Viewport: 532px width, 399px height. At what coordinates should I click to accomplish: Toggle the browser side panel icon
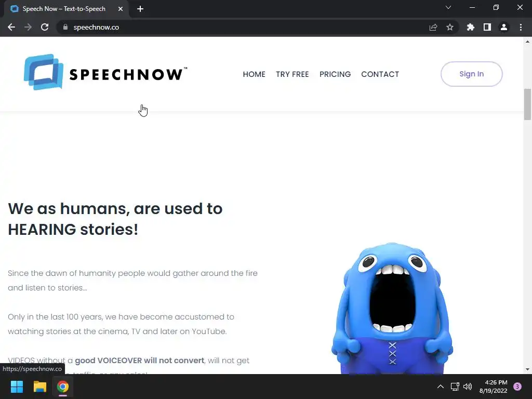[487, 27]
